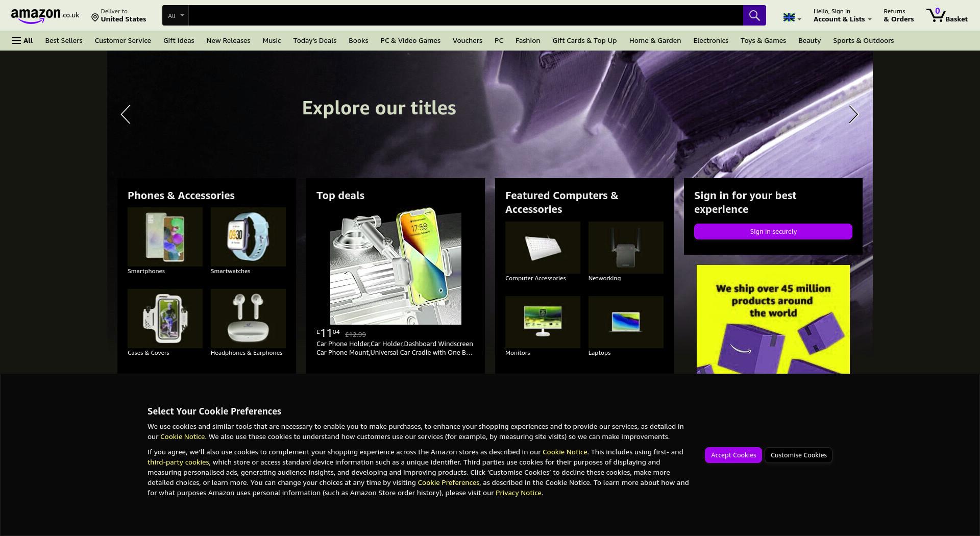Open the basket cart icon
This screenshot has width=980, height=536.
coord(947,15)
